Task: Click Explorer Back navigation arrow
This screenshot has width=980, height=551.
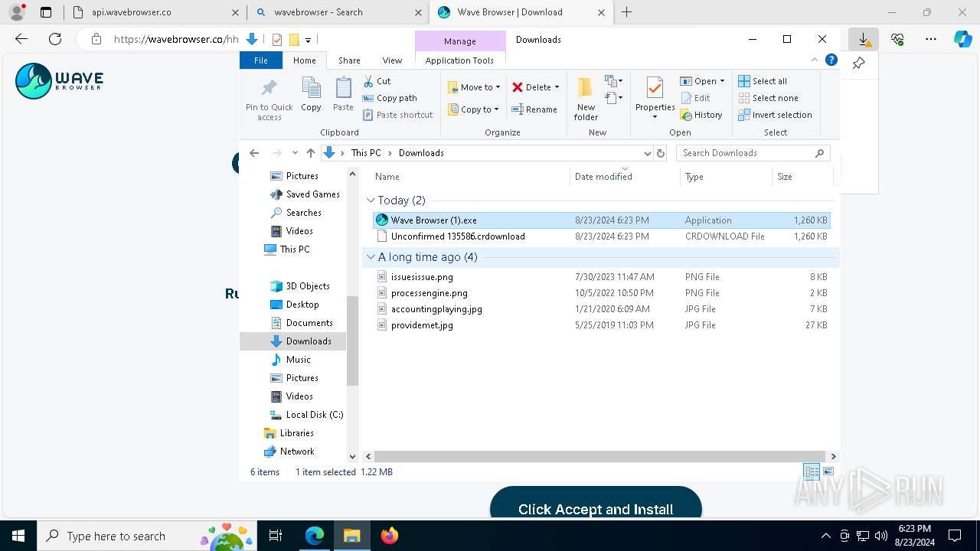Action: (254, 153)
